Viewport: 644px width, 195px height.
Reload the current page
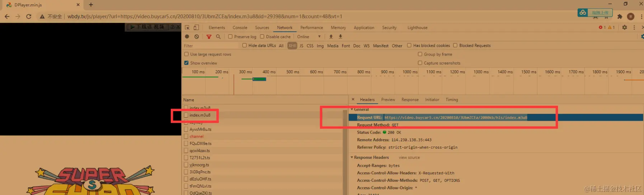pos(29,16)
